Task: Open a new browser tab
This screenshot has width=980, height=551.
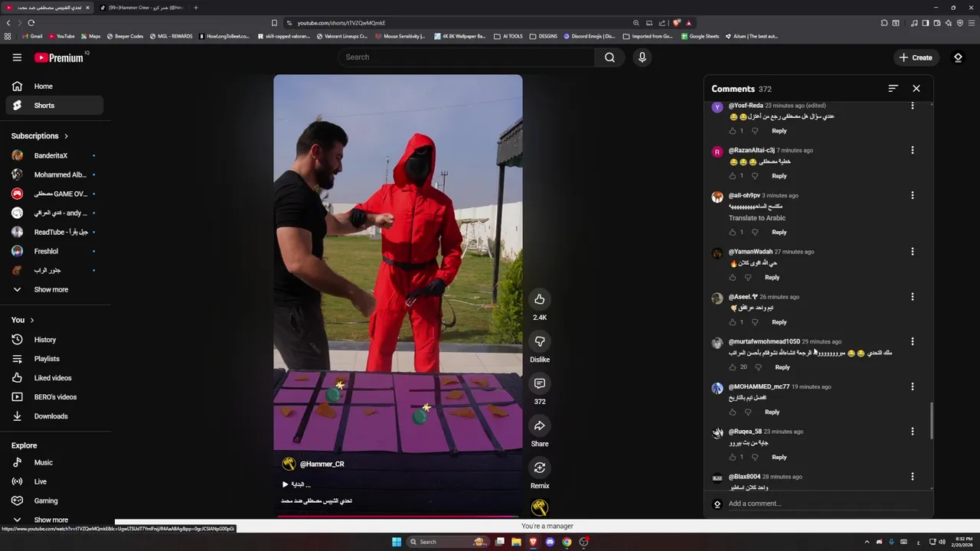Action: (x=195, y=8)
